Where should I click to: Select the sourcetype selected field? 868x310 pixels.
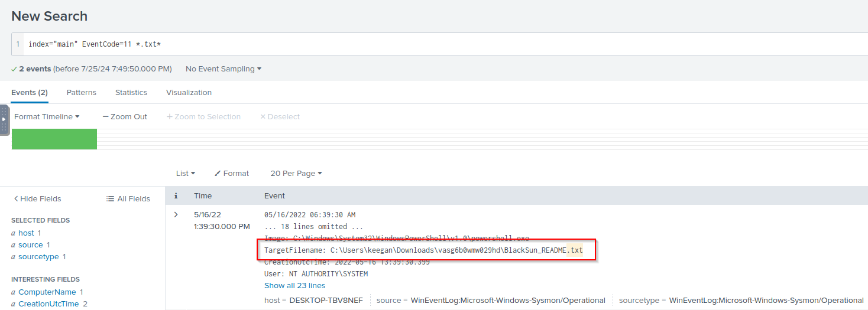[38, 257]
